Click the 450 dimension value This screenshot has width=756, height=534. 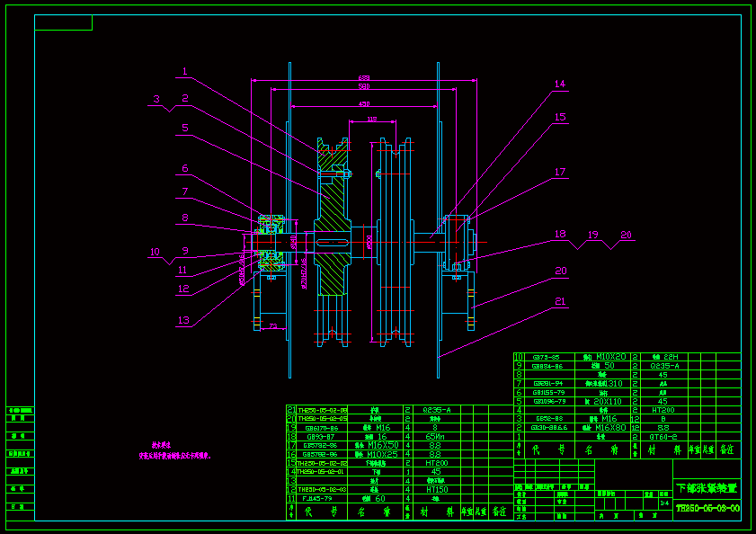tap(364, 103)
